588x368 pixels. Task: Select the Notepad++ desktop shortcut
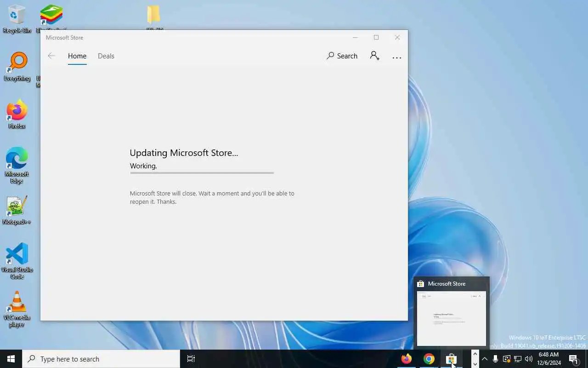pyautogui.click(x=17, y=210)
